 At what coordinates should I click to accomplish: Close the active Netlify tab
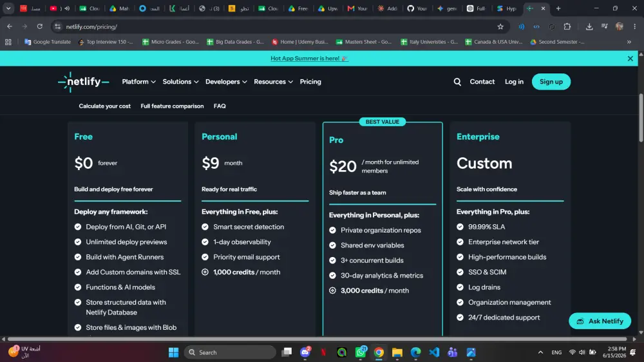[543, 8]
